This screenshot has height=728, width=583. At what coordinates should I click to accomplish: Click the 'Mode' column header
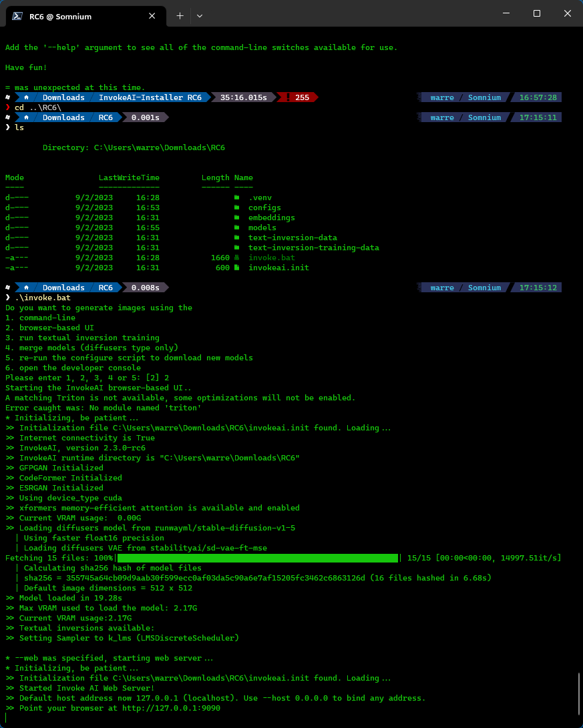tap(15, 177)
